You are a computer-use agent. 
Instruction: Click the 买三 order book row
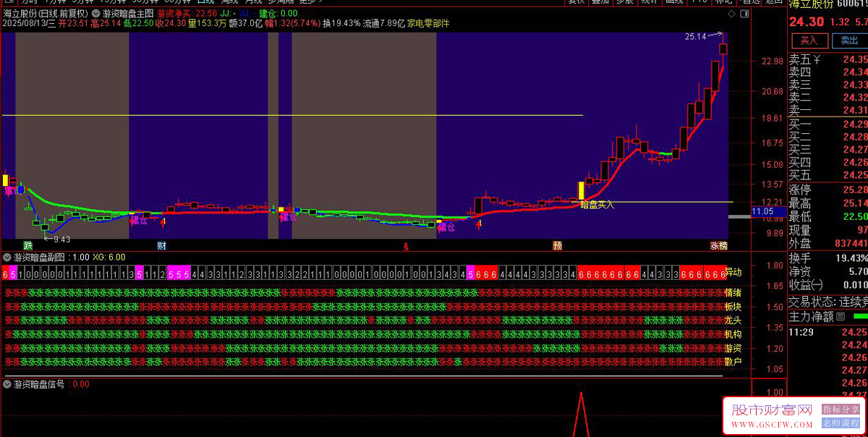(827, 150)
